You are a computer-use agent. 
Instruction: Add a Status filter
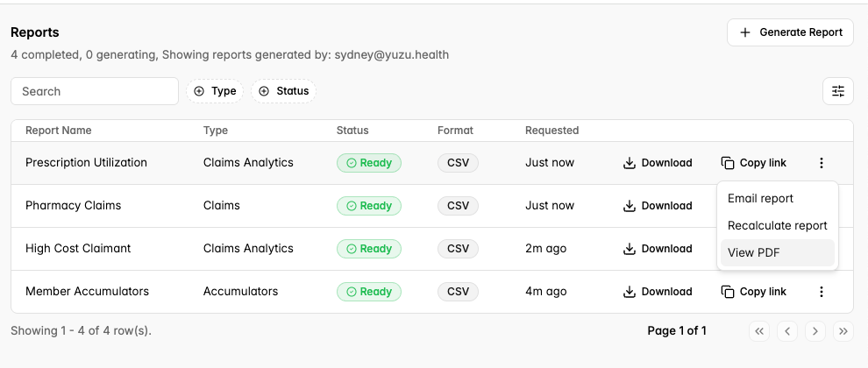[283, 91]
